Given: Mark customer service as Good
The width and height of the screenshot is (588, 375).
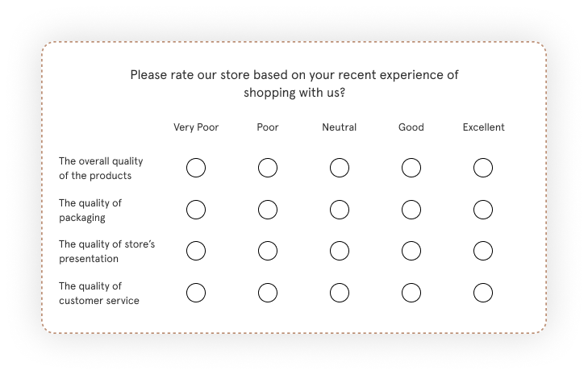Looking at the screenshot, I should pyautogui.click(x=411, y=293).
